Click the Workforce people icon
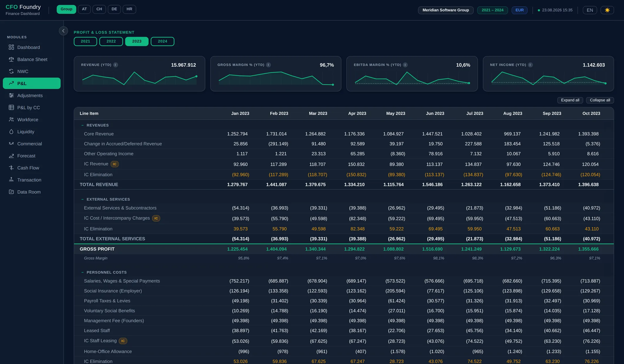 (x=11, y=120)
